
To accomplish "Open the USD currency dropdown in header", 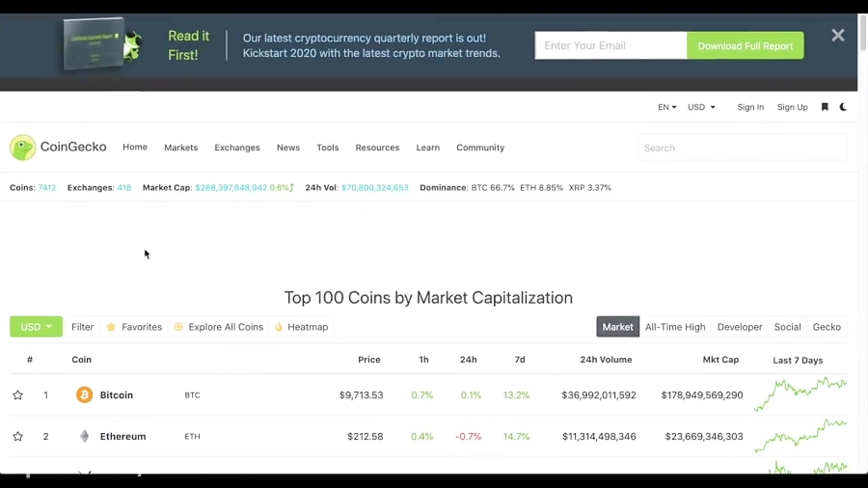I will (x=701, y=107).
